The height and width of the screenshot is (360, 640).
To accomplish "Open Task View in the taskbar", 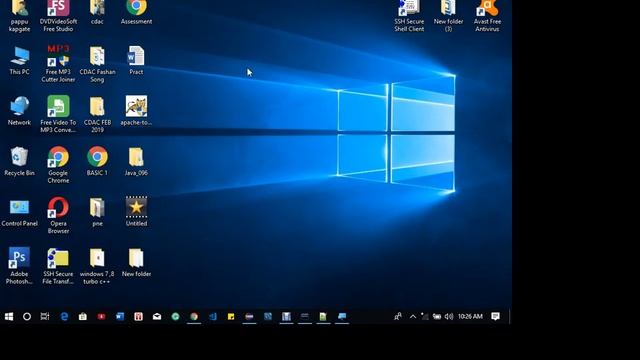I will 45,316.
